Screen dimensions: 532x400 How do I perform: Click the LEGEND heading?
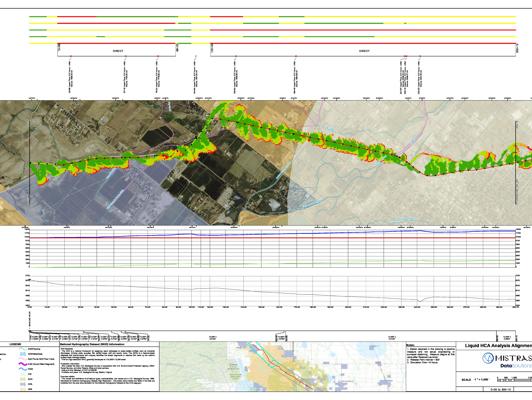15,344
